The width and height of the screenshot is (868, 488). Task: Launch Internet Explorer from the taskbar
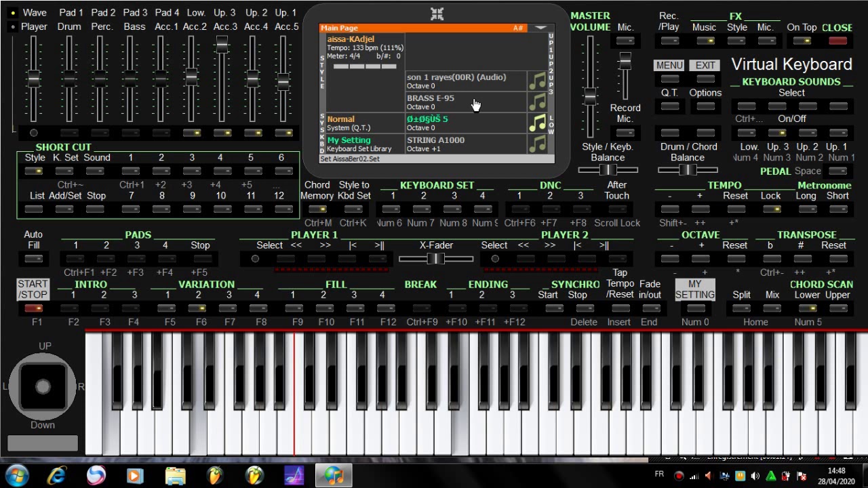57,475
